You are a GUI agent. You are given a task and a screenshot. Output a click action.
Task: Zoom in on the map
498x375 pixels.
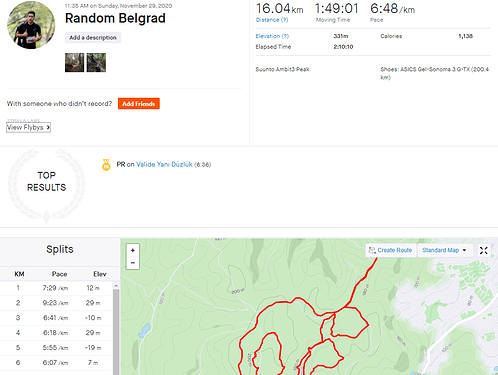point(133,250)
